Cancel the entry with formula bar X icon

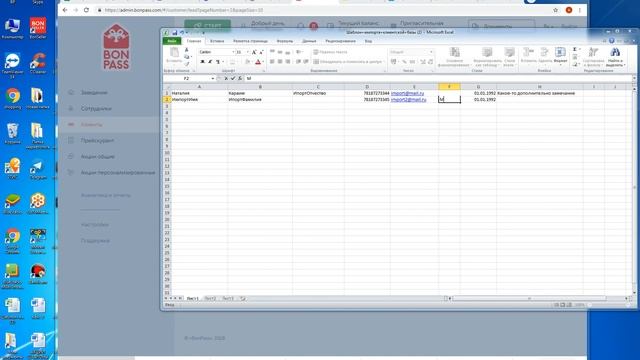tap(226, 78)
